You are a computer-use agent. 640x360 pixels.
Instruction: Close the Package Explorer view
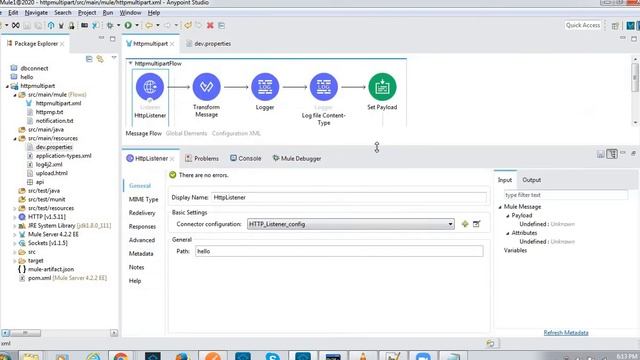click(62, 44)
